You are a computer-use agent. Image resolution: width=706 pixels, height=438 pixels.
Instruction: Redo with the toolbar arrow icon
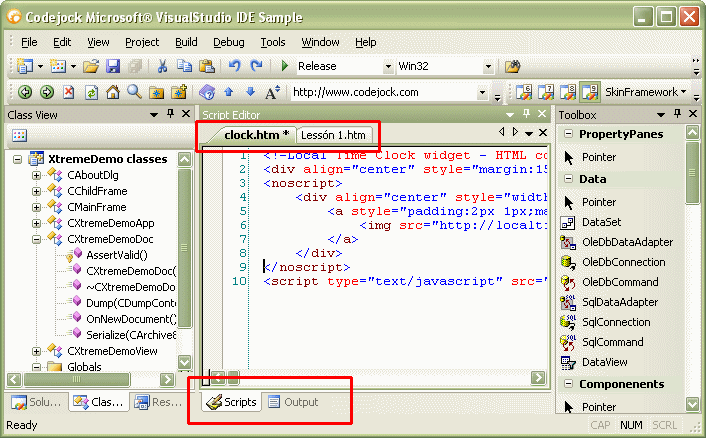256,66
